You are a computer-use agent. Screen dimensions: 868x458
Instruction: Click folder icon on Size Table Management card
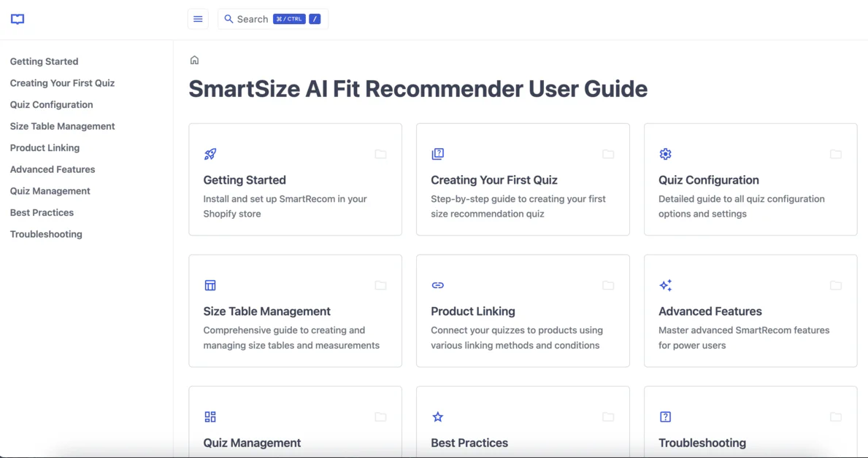tap(380, 285)
